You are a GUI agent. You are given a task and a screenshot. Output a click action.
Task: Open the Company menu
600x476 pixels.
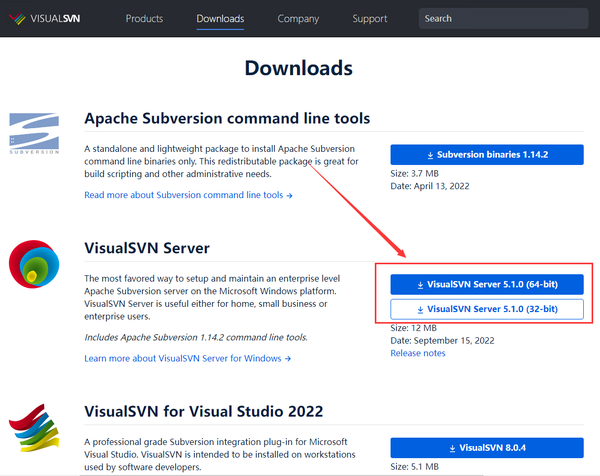[x=298, y=18]
